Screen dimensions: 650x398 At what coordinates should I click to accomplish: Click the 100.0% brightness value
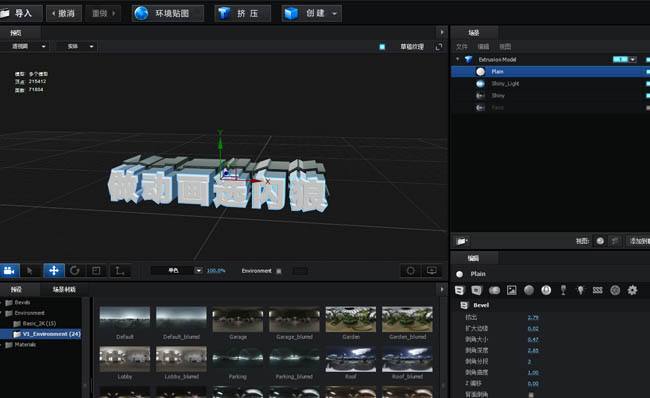pyautogui.click(x=216, y=271)
